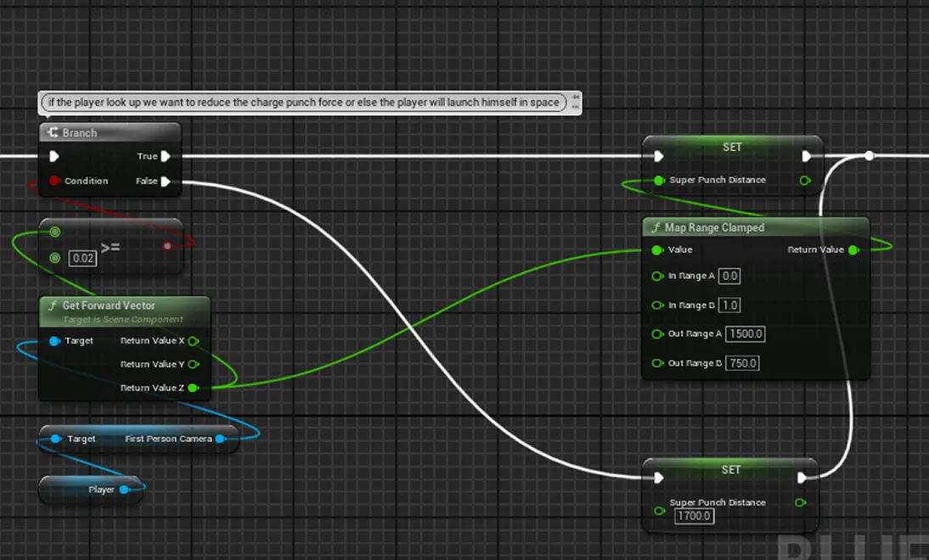Click the Branch node False output pin
This screenshot has width=929, height=560.
pyautogui.click(x=166, y=181)
